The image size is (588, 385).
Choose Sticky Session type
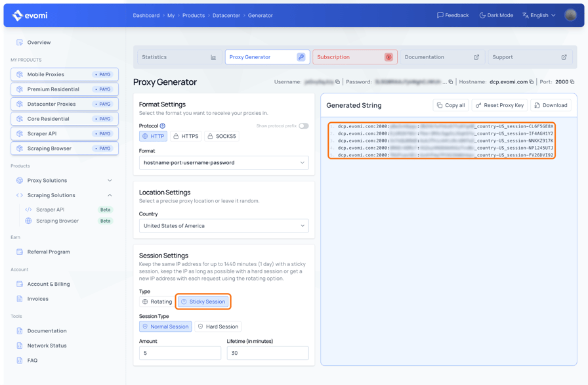(x=203, y=302)
